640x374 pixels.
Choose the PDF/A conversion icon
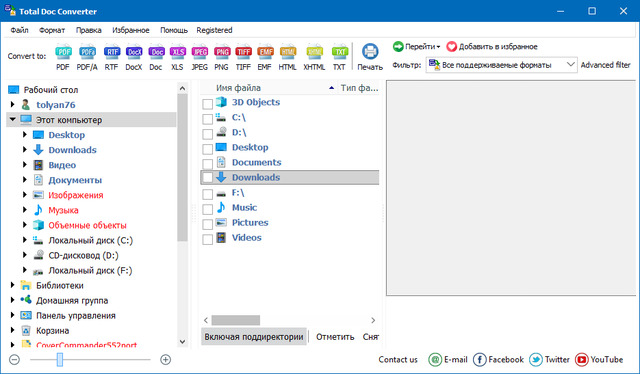87,52
